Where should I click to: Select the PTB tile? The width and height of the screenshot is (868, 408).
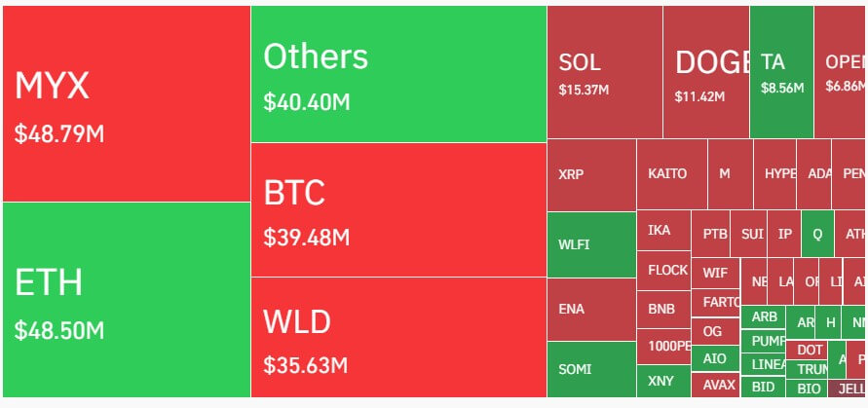point(714,234)
